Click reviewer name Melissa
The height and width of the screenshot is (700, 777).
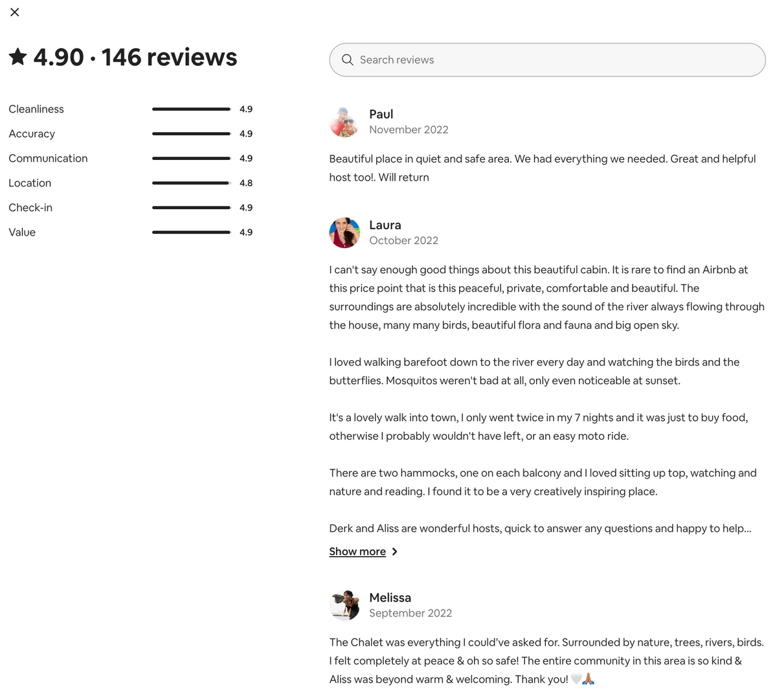click(x=390, y=598)
